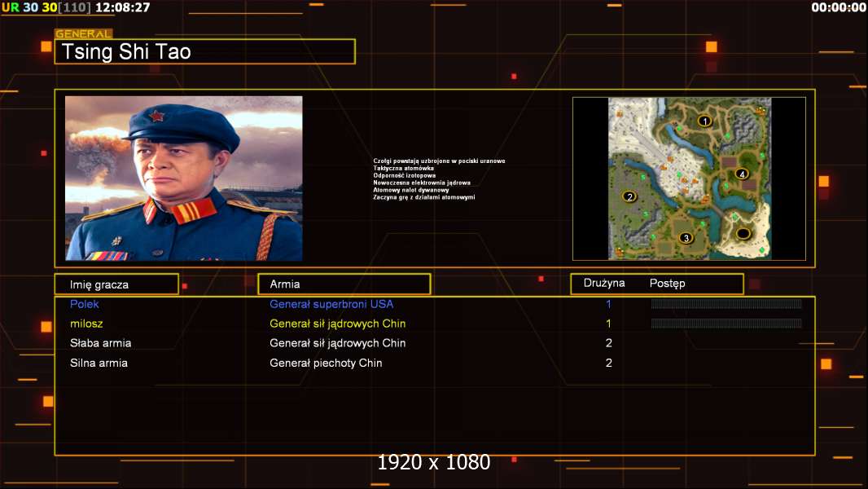
Task: Pick start position 3 on the minimap
Action: [x=686, y=238]
